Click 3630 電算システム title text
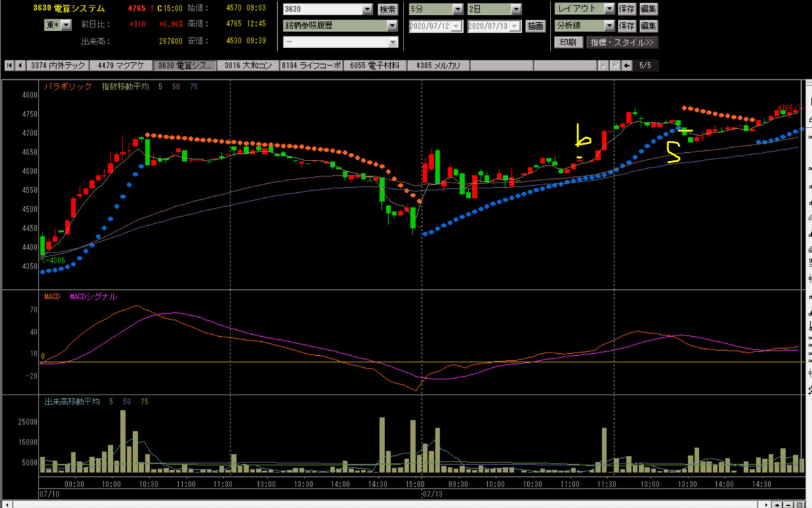The image size is (812, 508). point(69,9)
